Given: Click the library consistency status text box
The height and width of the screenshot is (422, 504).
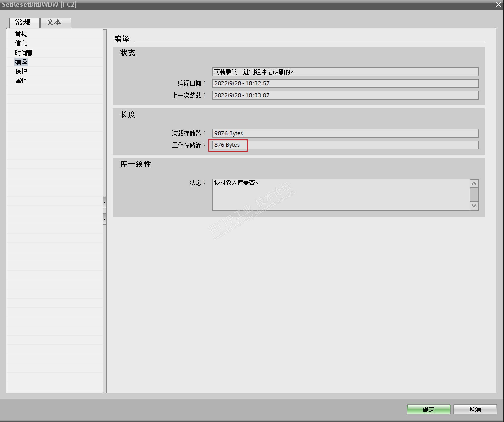Looking at the screenshot, I should pyautogui.click(x=341, y=195).
